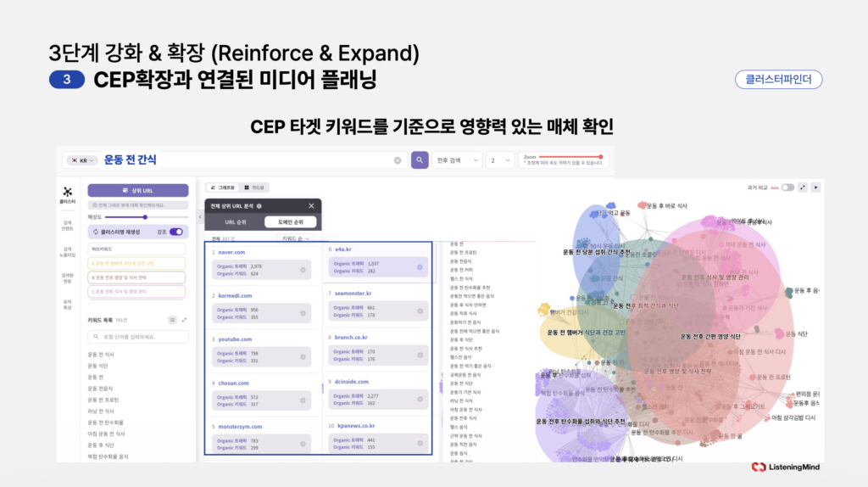868x487 pixels.
Task: Switch to the URL 순위 tab
Action: point(235,222)
